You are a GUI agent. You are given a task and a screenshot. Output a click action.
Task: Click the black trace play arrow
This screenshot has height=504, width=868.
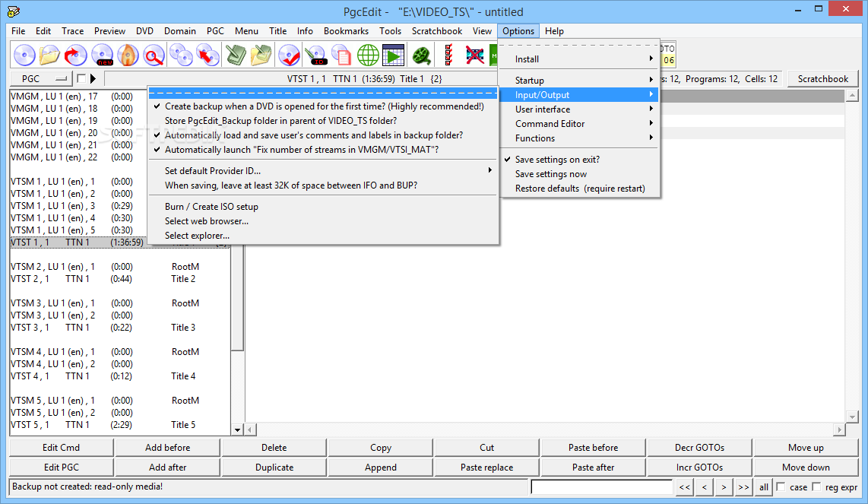click(93, 78)
